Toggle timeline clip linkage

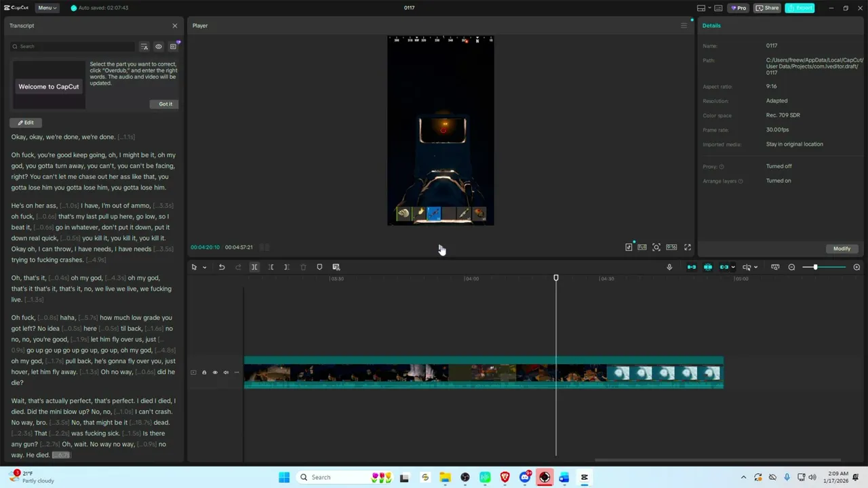724,267
